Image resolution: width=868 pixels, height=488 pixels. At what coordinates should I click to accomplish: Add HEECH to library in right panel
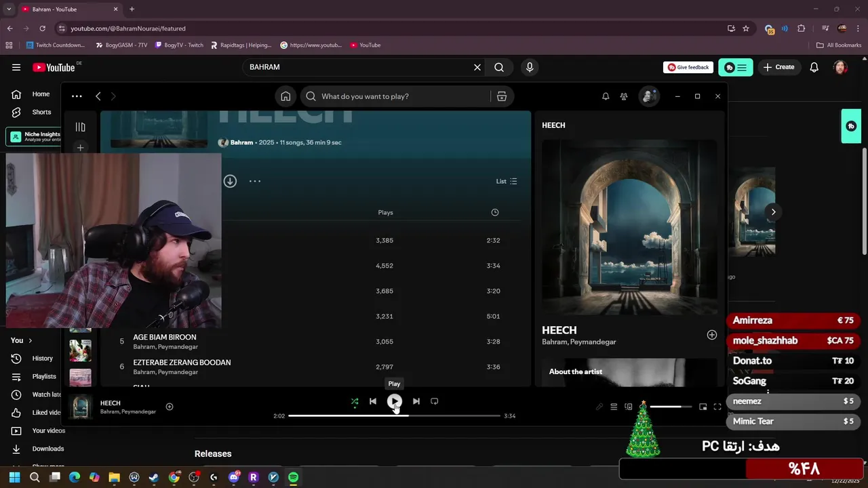coord(712,335)
